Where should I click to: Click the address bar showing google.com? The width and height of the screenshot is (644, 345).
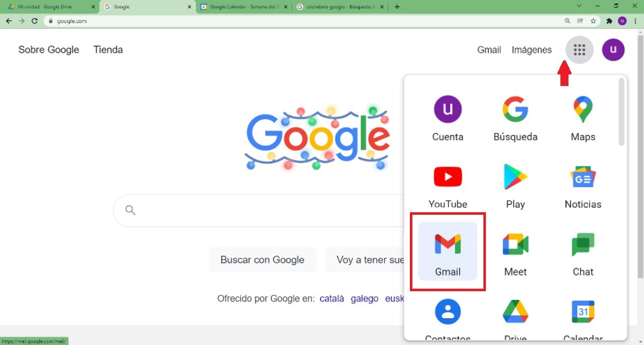pos(302,21)
